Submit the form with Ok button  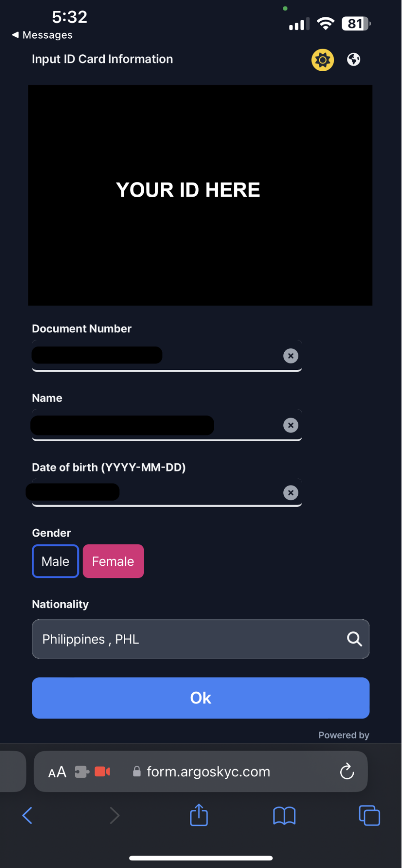[x=200, y=698]
